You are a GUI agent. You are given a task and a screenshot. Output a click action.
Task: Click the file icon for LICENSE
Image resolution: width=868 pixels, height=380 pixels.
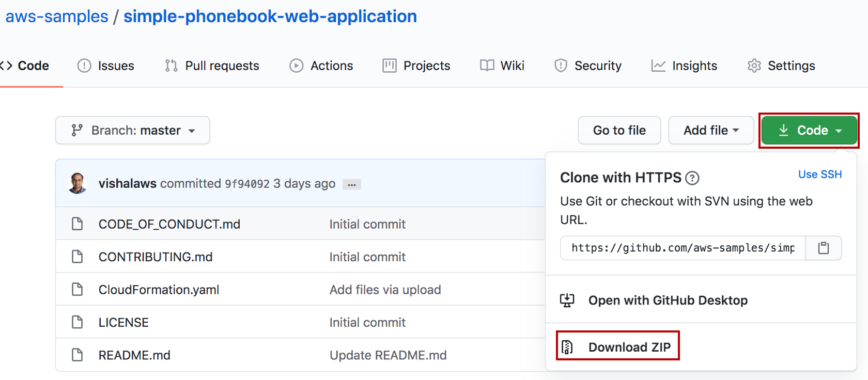77,322
